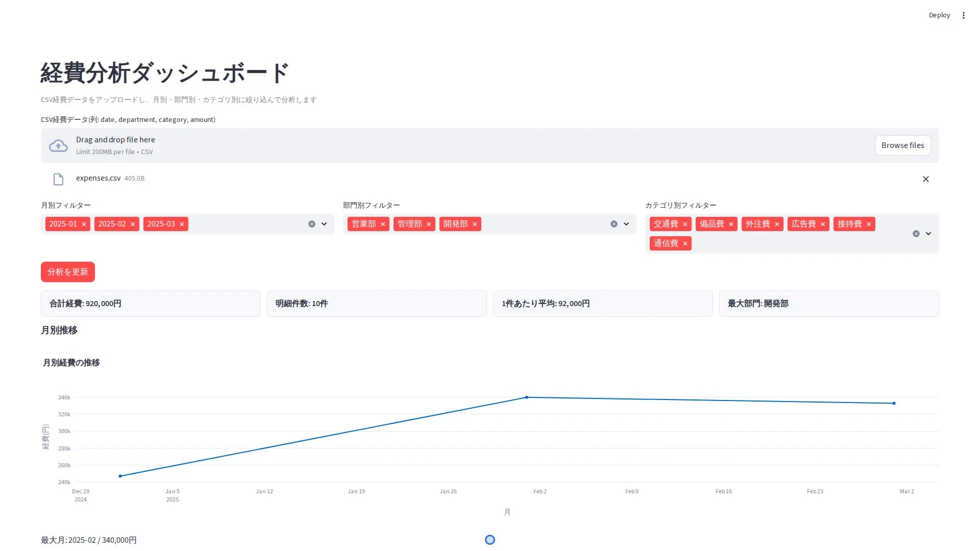
Task: Remove the 接待費 category tag
Action: click(869, 224)
